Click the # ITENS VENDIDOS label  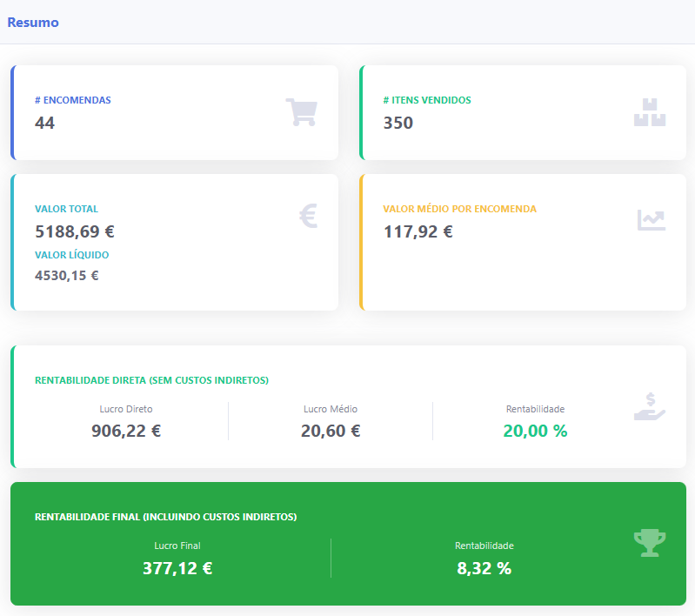coord(427,100)
